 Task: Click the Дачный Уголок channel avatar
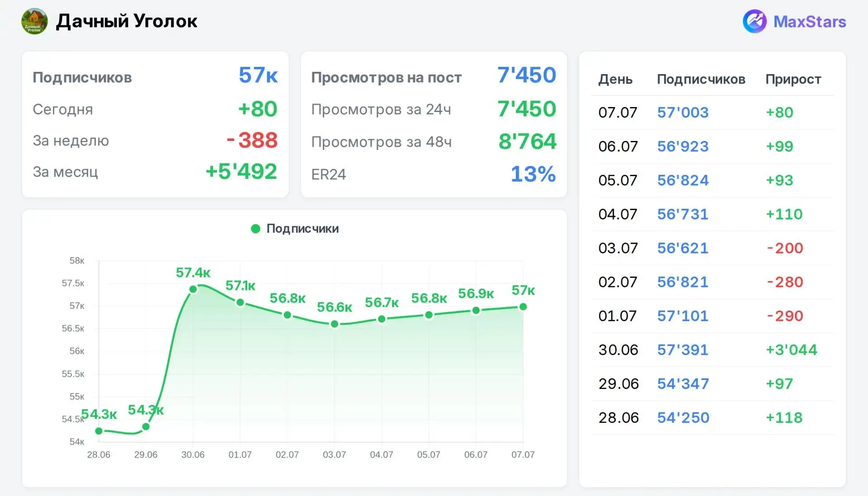[34, 21]
